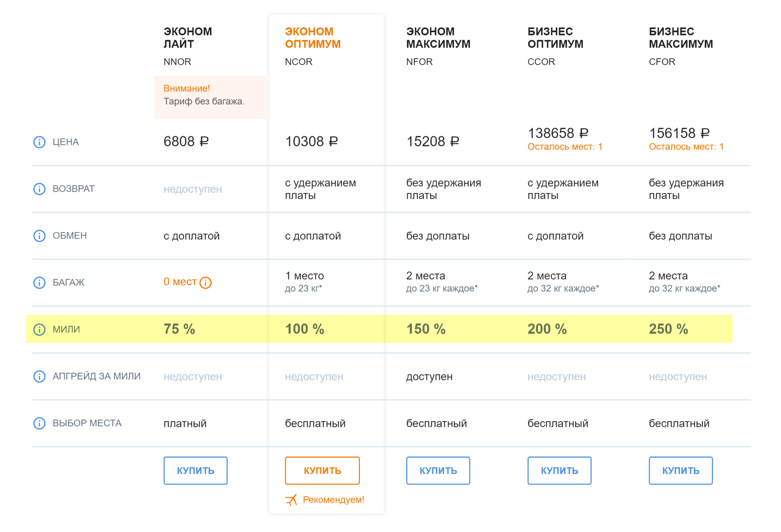781x532 pixels.
Task: Click info icon beside ВЫБОР МЕСТА
Action: click(x=39, y=423)
